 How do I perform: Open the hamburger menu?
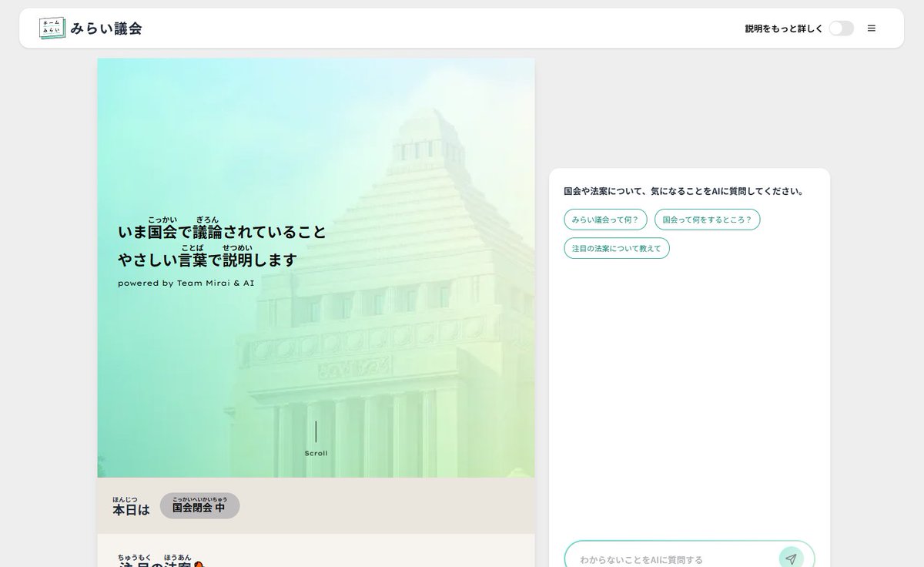[x=872, y=29]
